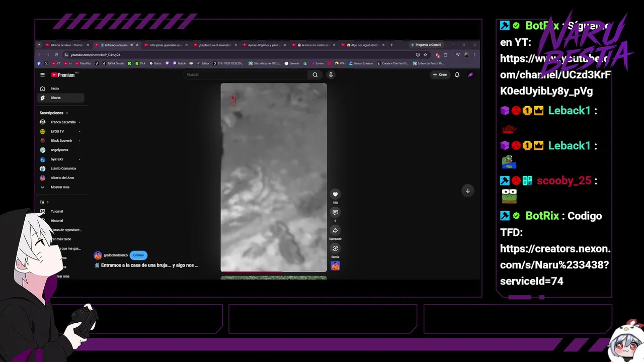Open Facebook bookmark icon

[x=39, y=63]
